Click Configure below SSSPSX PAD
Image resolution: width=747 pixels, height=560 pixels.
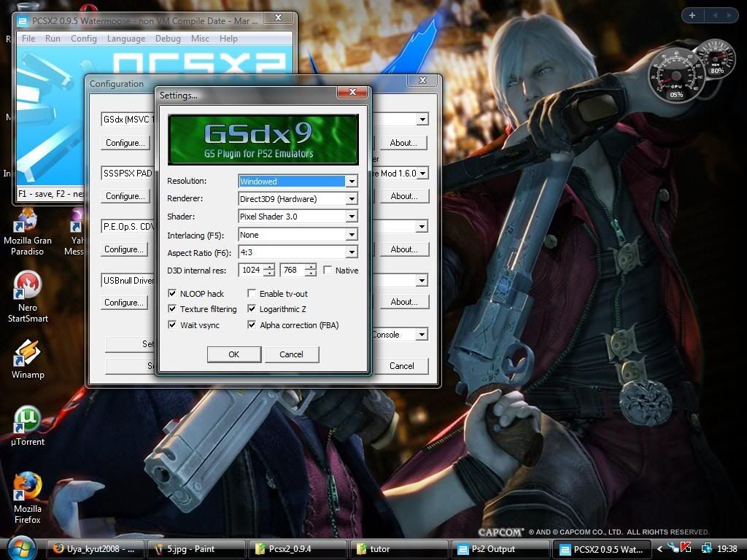pyautogui.click(x=125, y=196)
